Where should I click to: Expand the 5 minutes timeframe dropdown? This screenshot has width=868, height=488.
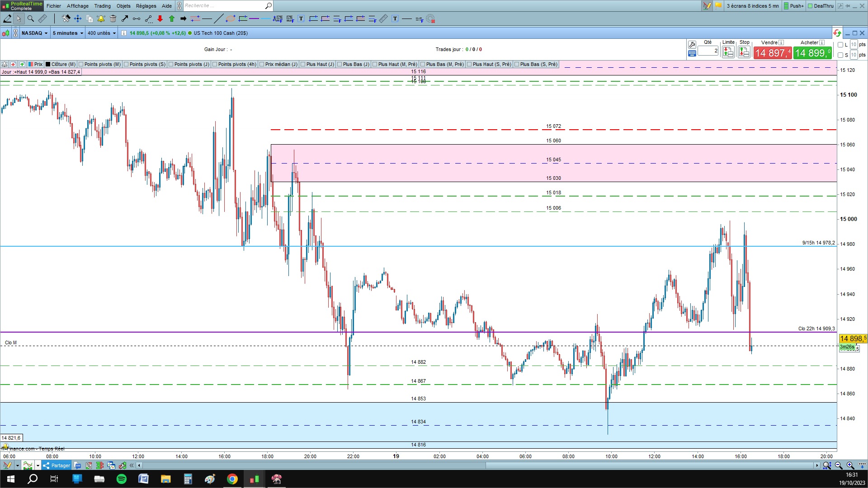coord(68,33)
